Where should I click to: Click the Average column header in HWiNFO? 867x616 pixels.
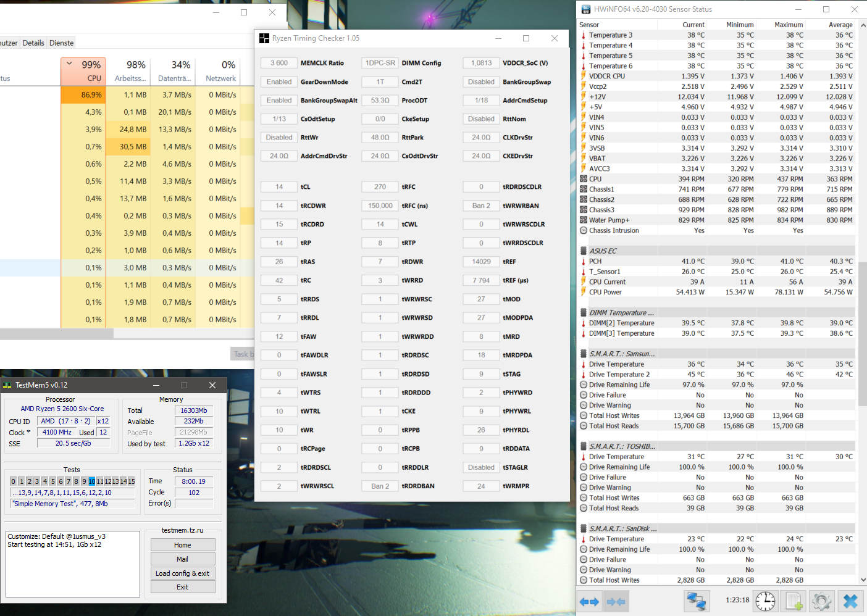(830, 25)
